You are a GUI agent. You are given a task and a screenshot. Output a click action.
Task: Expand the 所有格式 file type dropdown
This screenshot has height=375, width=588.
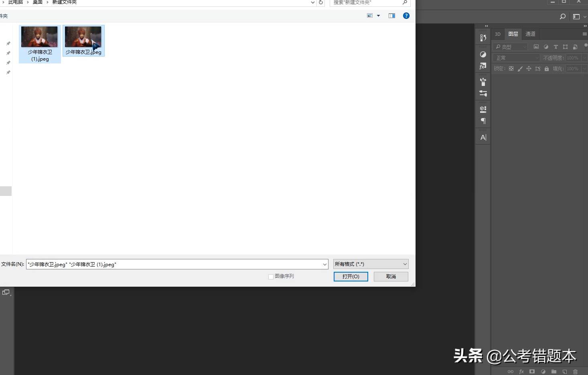371,264
